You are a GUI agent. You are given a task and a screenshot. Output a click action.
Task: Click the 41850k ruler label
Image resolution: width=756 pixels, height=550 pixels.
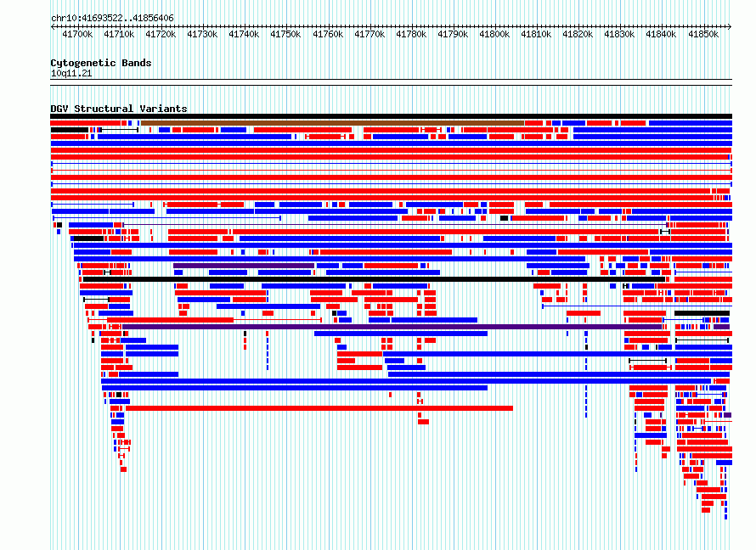point(703,34)
